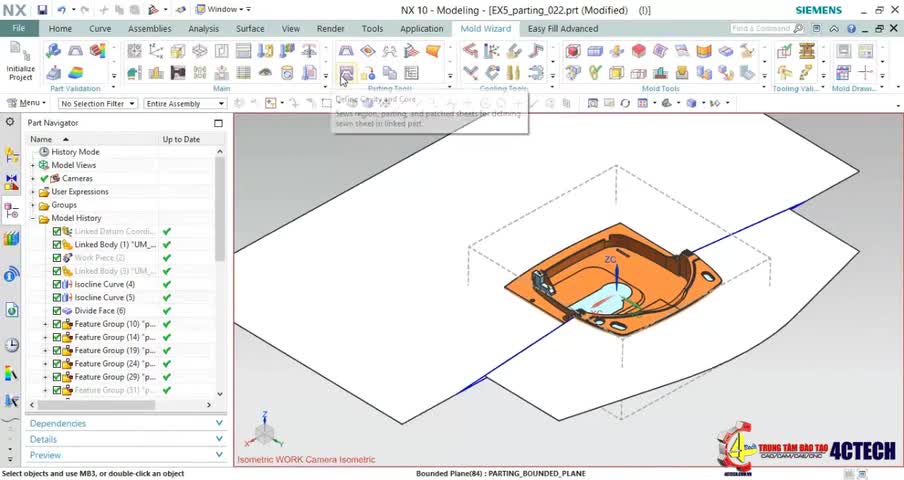The height and width of the screenshot is (480, 904).
Task: Expand the User Expressions tree node
Action: coord(33,192)
